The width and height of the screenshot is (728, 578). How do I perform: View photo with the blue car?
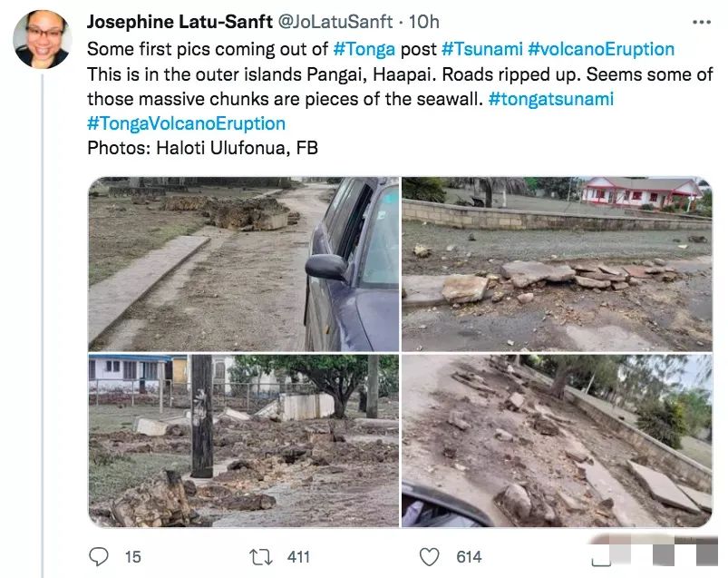click(243, 264)
